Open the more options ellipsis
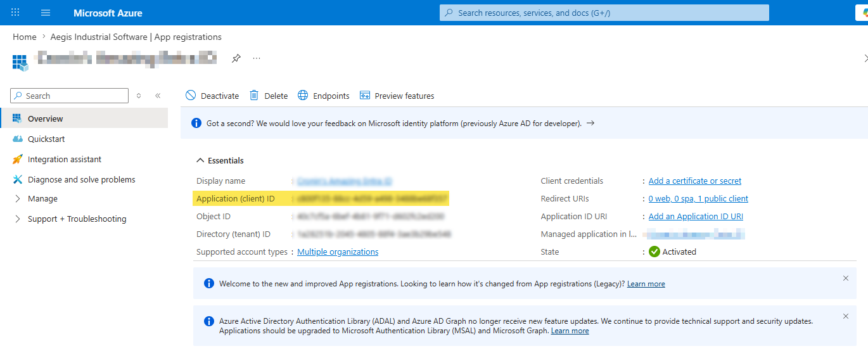 tap(257, 58)
